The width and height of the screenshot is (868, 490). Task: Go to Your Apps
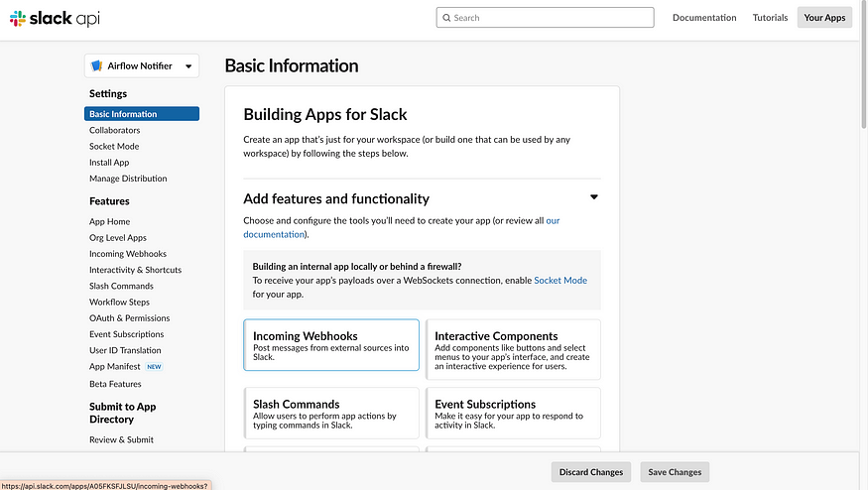(824, 18)
